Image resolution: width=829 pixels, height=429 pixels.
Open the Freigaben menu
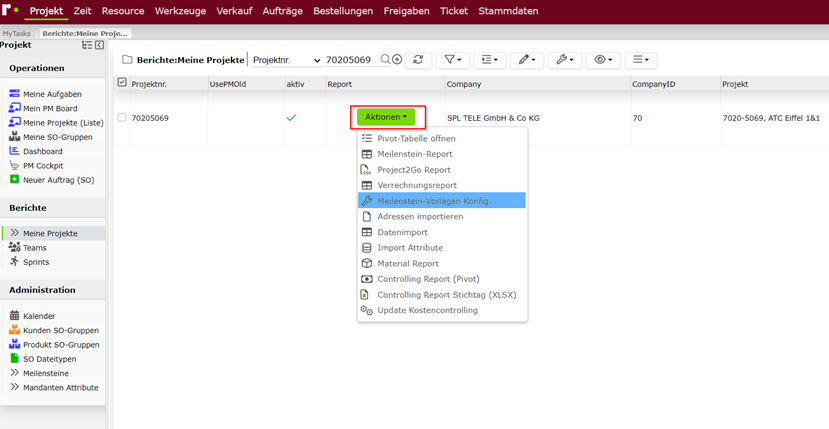point(407,11)
